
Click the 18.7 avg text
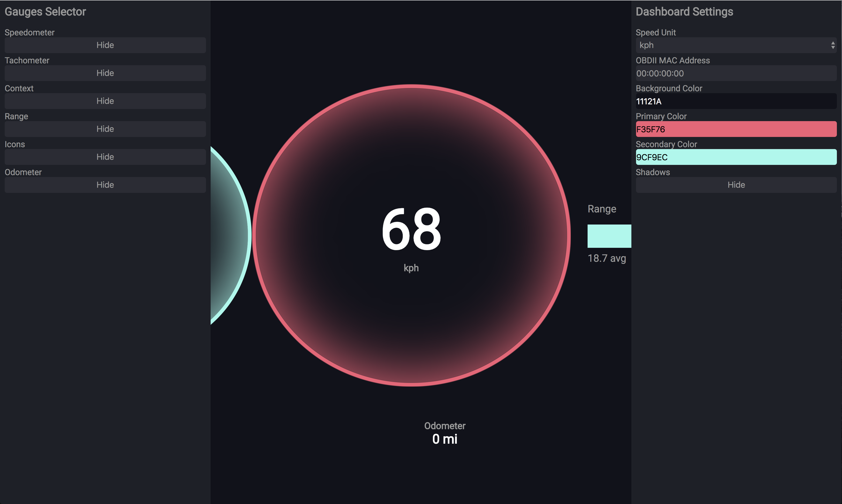pos(607,259)
